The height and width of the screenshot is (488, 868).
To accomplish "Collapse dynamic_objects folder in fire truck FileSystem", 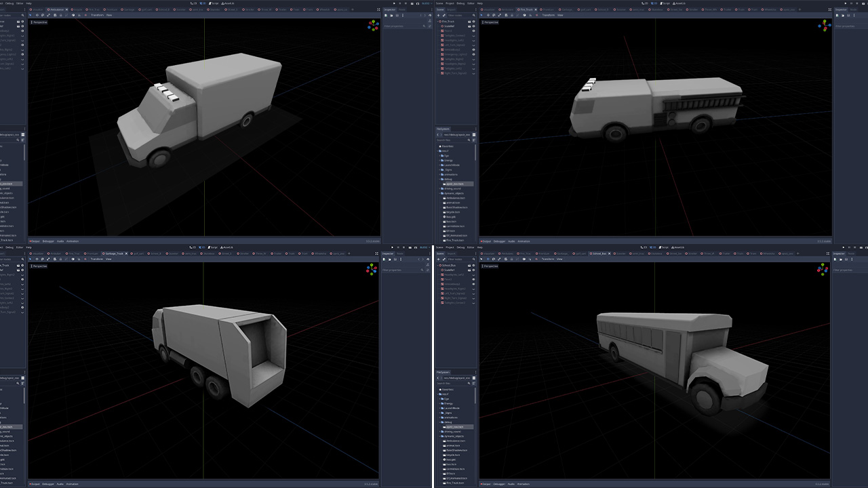I will pos(440,193).
